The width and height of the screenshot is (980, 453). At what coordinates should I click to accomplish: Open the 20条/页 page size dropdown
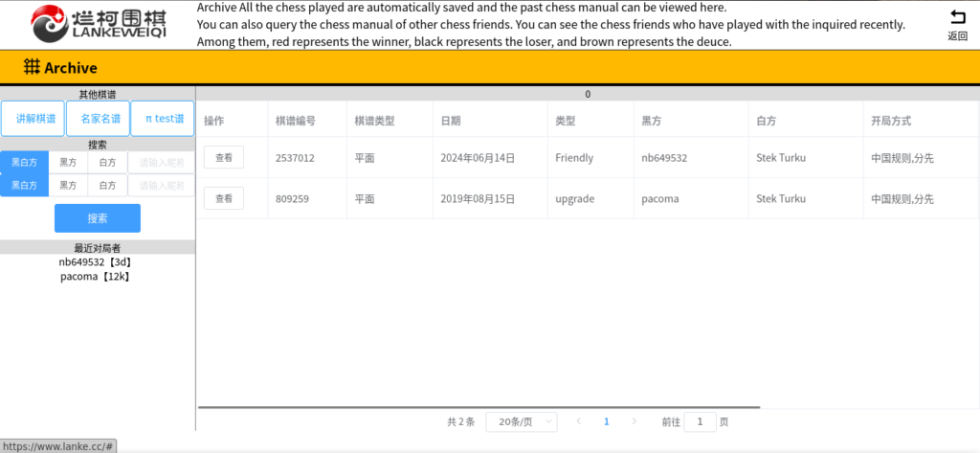522,421
